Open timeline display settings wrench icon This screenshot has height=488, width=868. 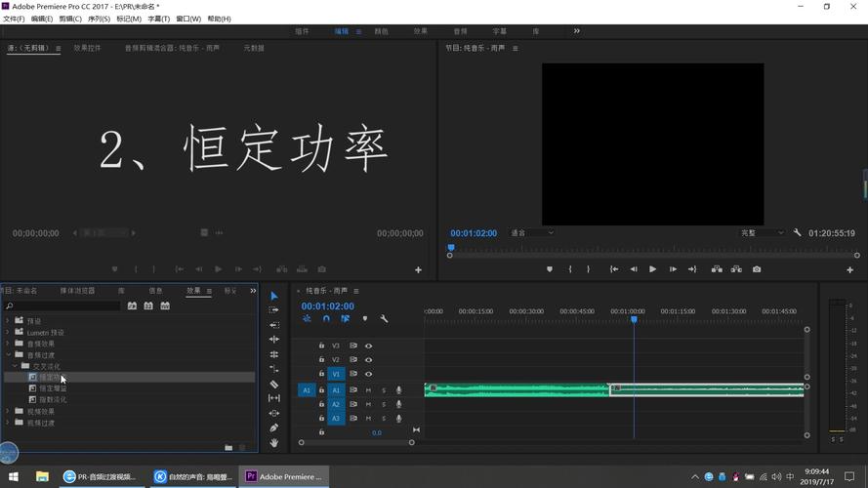tap(384, 319)
